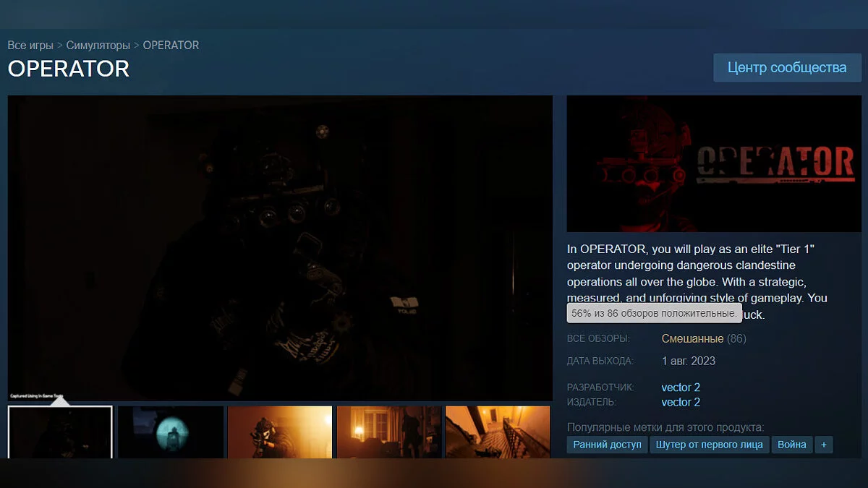The image size is (868, 488).
Task: Select the orange-lit masked operator thumbnail
Action: pos(280,432)
